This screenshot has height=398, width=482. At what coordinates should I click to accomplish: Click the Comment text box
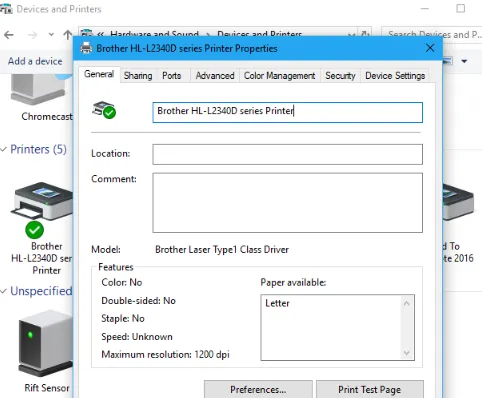[x=287, y=202]
